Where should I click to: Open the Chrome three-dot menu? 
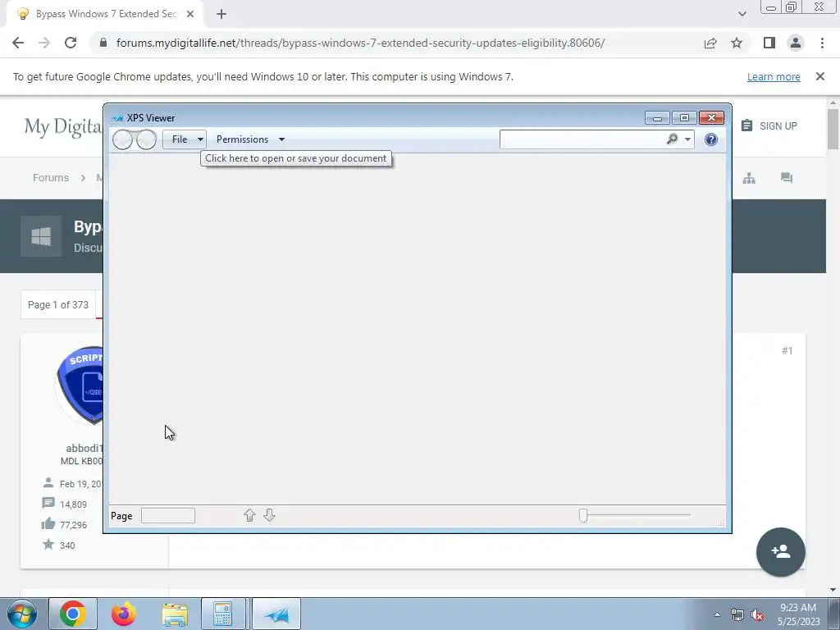[822, 43]
